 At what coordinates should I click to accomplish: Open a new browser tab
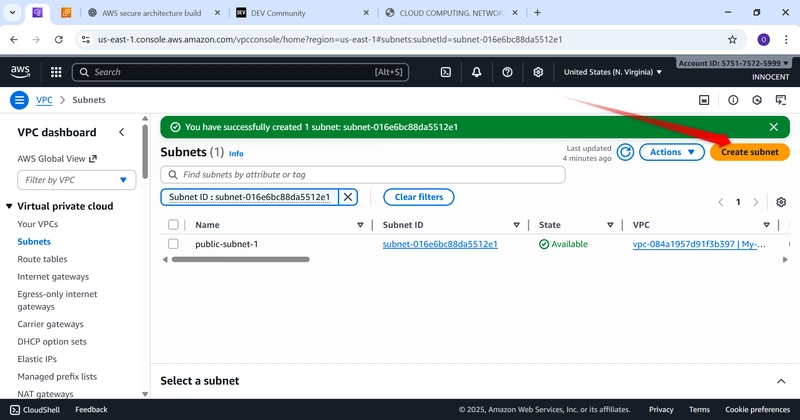click(x=537, y=13)
